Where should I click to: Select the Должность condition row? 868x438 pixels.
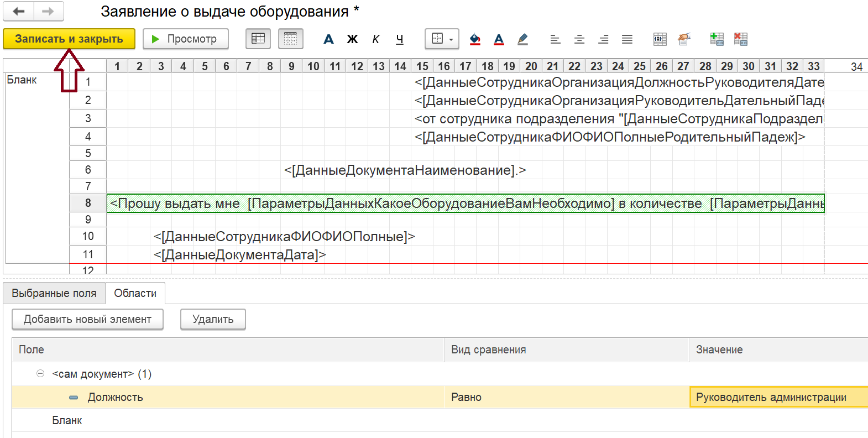(x=440, y=397)
